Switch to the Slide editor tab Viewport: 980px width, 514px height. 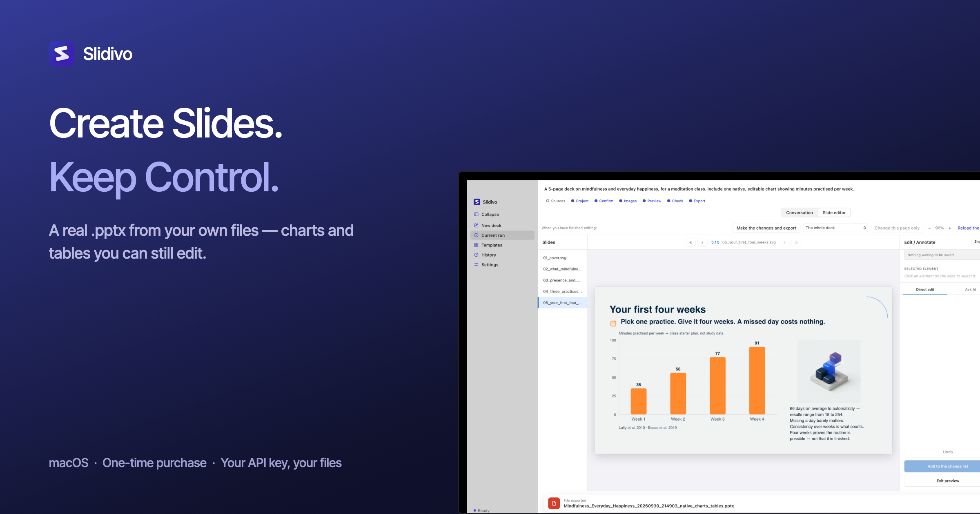click(834, 213)
